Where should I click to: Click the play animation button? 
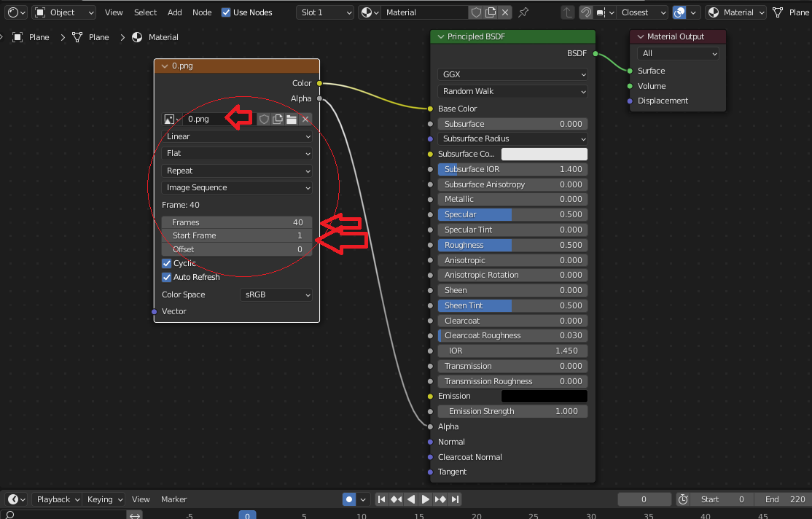pos(425,499)
